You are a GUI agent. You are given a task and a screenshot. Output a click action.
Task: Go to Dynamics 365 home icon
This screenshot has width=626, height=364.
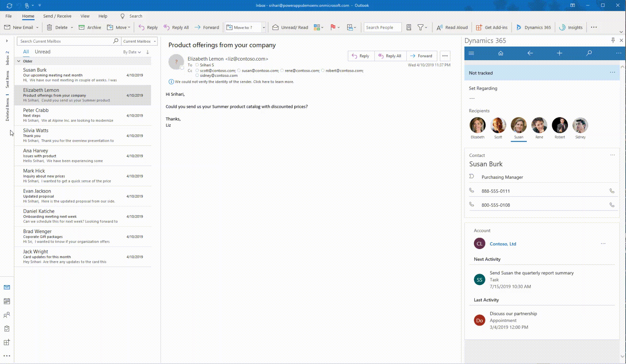tap(501, 53)
